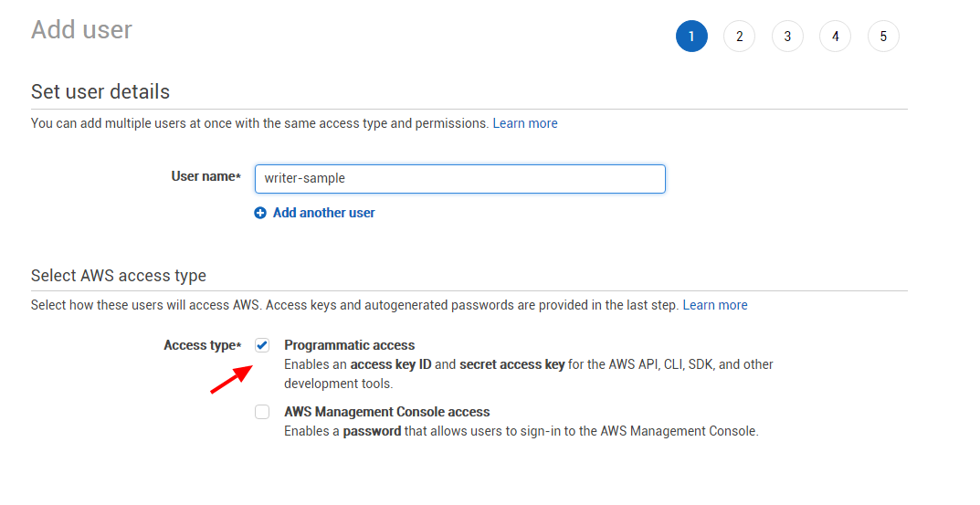The width and height of the screenshot is (980, 505).
Task: Jump to step 2 in the wizard
Action: (x=740, y=37)
